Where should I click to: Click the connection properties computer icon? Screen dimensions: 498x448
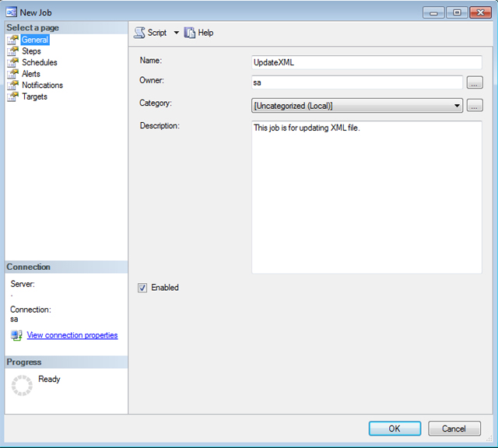16,335
